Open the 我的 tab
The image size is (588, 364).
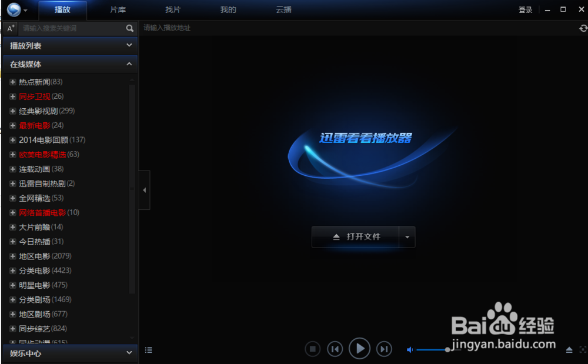click(228, 10)
